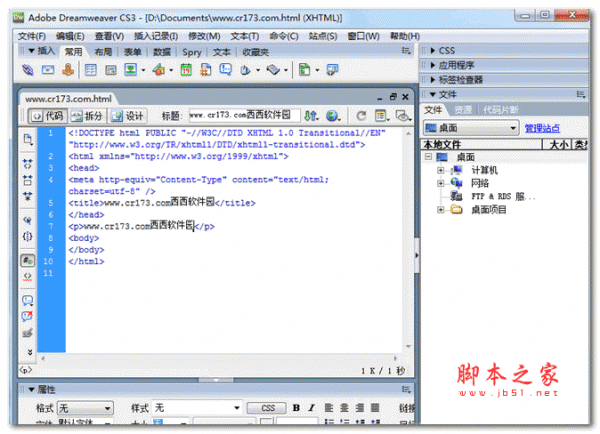Open the 文件(F) menu
The image size is (600, 434).
(32, 36)
